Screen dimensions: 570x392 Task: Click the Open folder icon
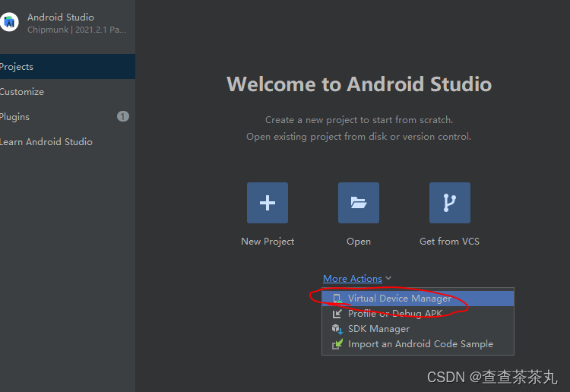coord(359,203)
